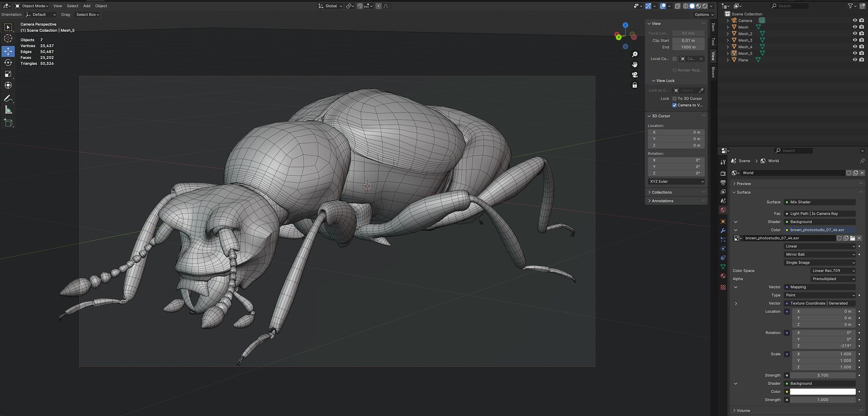Click the viewport zoom magnifier icon
This screenshot has height=416, width=868.
click(x=635, y=54)
